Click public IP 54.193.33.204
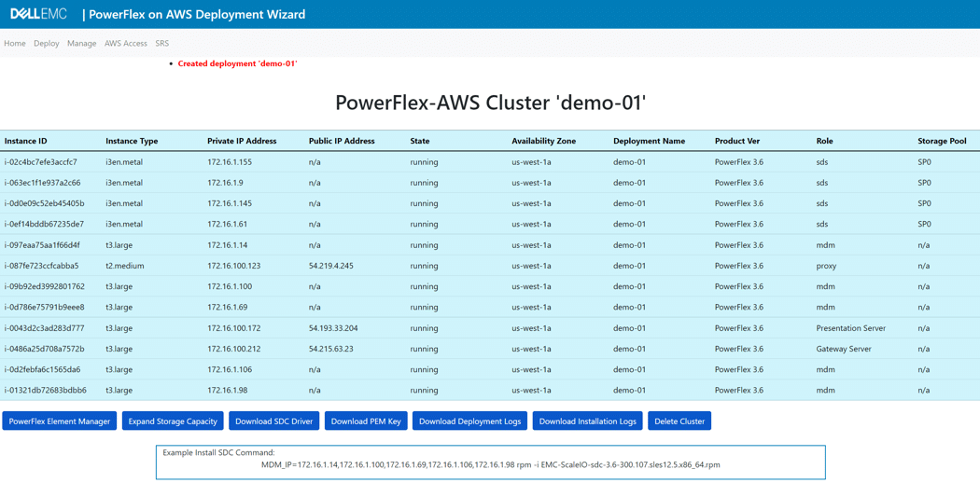This screenshot has height=483, width=980. point(333,328)
